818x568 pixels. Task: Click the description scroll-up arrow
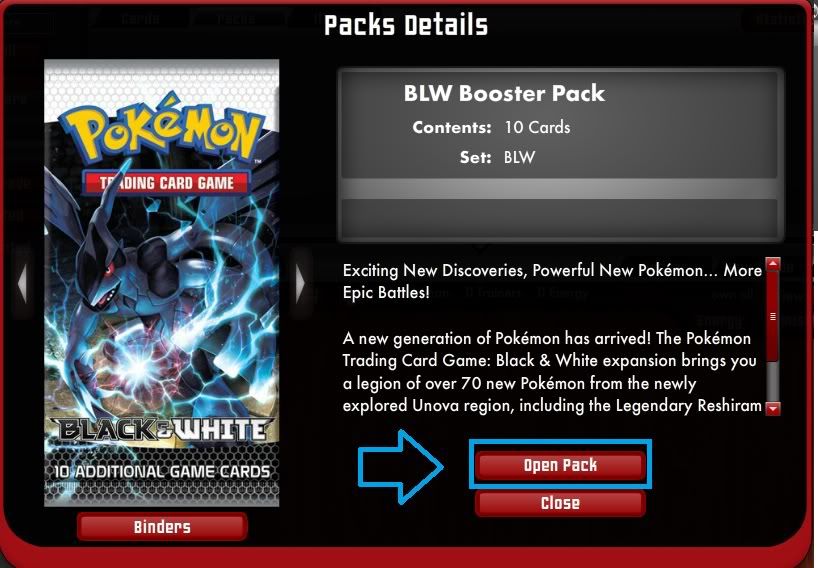coord(773,264)
